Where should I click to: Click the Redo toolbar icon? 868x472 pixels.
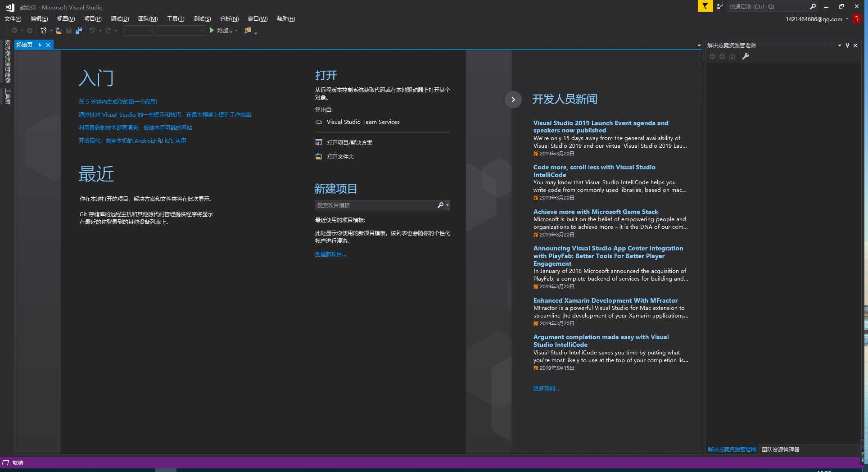[x=108, y=31]
